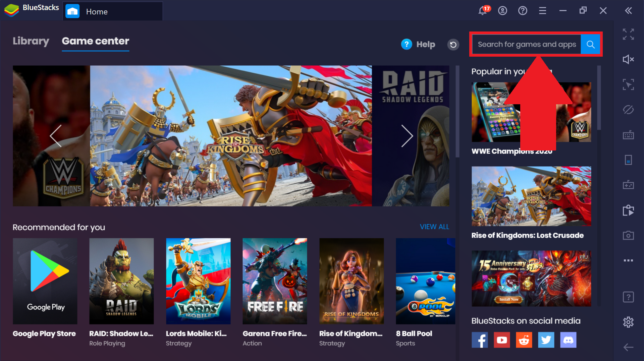The height and width of the screenshot is (361, 644).
Task: Go to next banner with right chevron
Action: pos(407,136)
